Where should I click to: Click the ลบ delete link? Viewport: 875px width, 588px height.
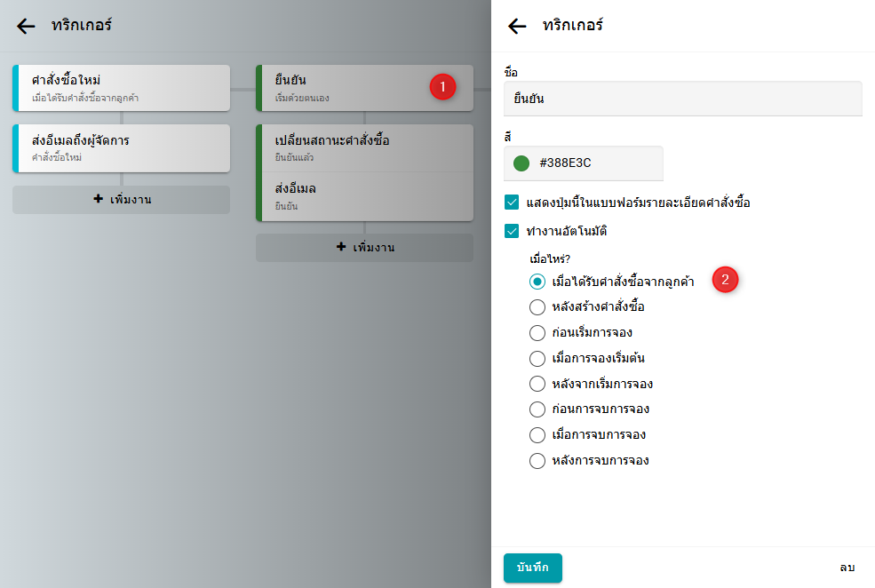[846, 568]
